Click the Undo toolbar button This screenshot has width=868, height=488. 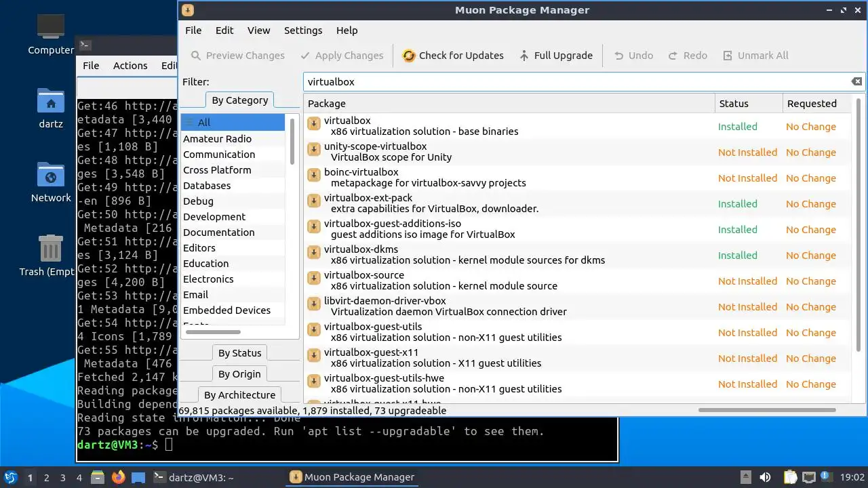(x=633, y=56)
